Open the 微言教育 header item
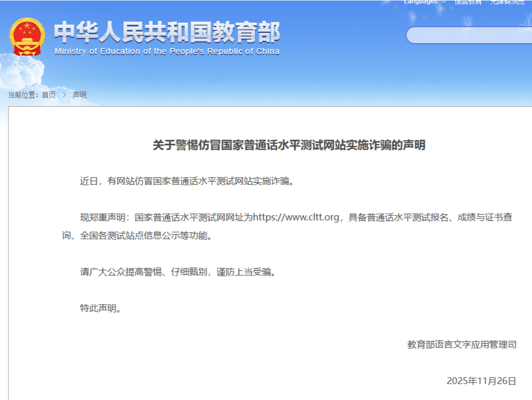 467,3
